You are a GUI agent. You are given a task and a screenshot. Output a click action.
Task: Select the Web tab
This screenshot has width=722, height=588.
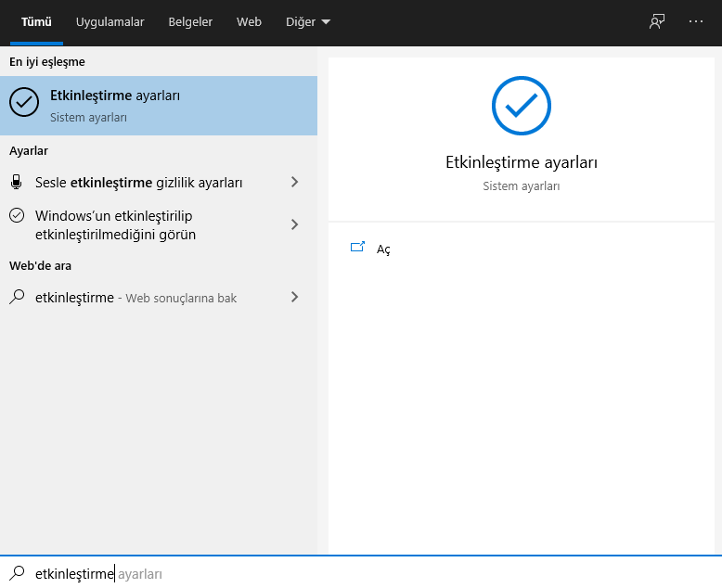pyautogui.click(x=249, y=21)
